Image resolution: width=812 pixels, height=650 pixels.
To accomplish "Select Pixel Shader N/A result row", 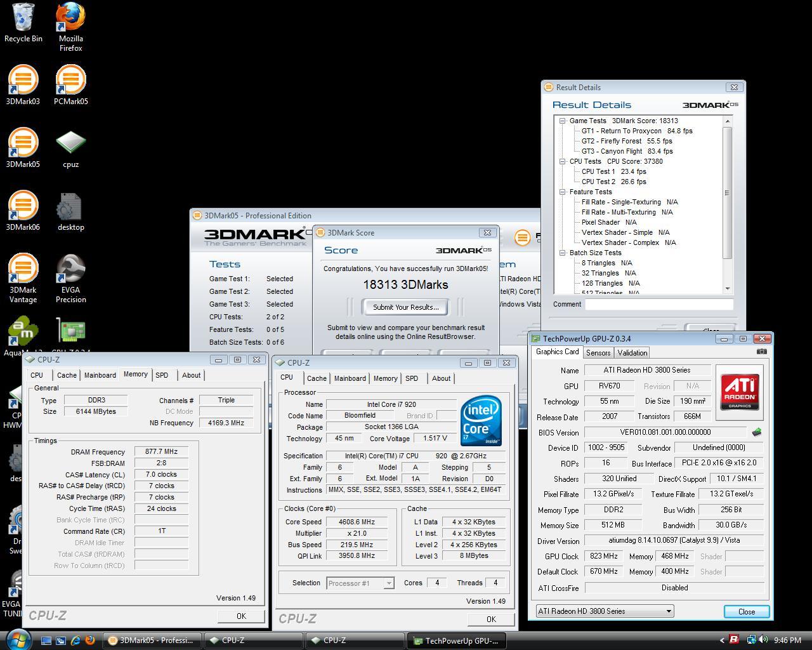I will point(609,222).
